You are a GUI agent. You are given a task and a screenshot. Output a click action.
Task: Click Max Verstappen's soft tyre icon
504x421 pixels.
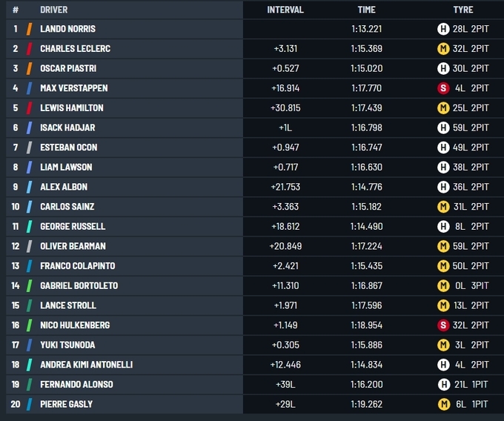coord(443,88)
